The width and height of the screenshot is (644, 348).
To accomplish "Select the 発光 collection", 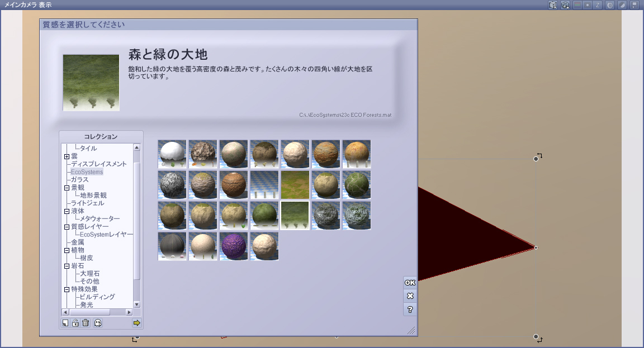I will (x=86, y=304).
